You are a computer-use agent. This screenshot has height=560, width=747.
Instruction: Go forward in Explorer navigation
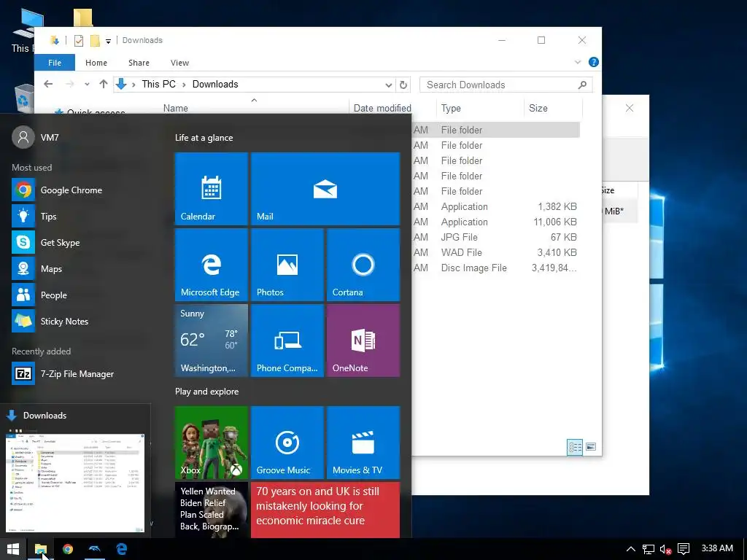click(69, 85)
